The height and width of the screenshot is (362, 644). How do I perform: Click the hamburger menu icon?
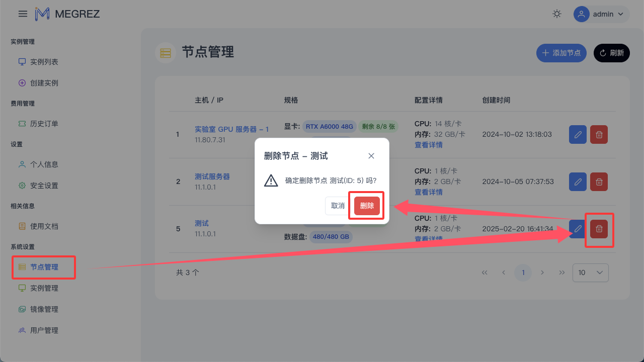point(23,14)
